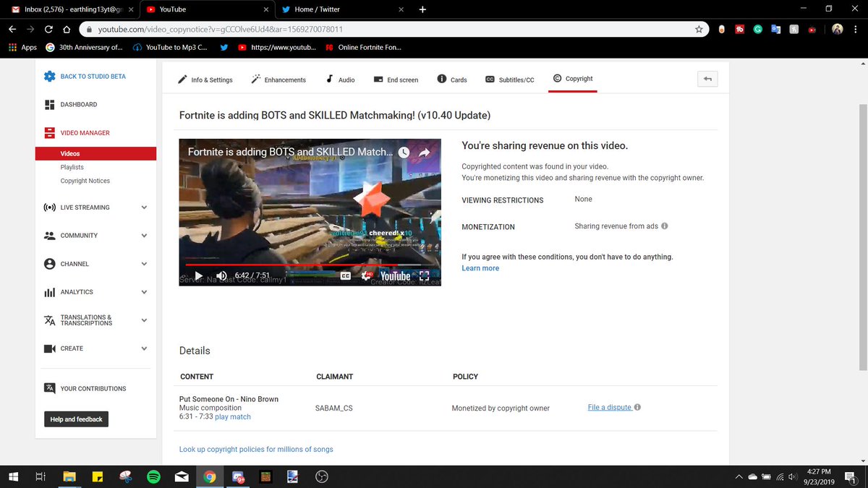This screenshot has height=488, width=868.
Task: Open video player quality settings gear
Action: point(367,275)
